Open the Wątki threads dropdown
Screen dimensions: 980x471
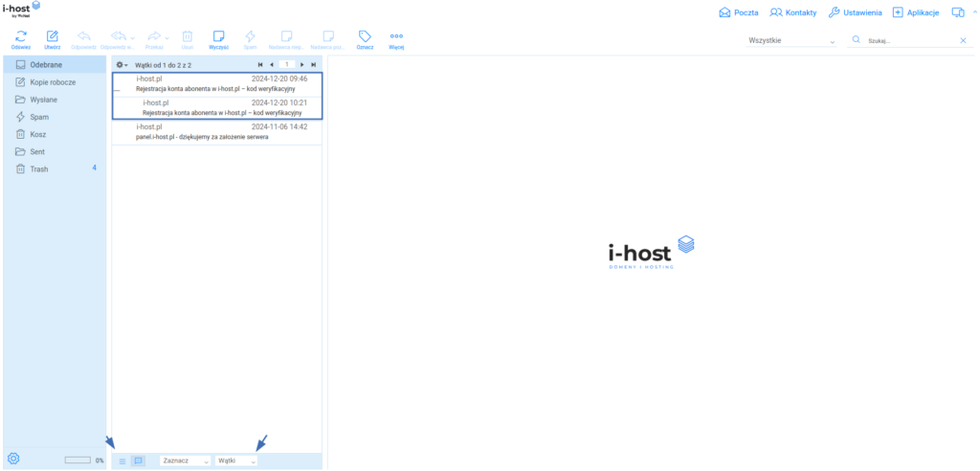[x=237, y=460]
